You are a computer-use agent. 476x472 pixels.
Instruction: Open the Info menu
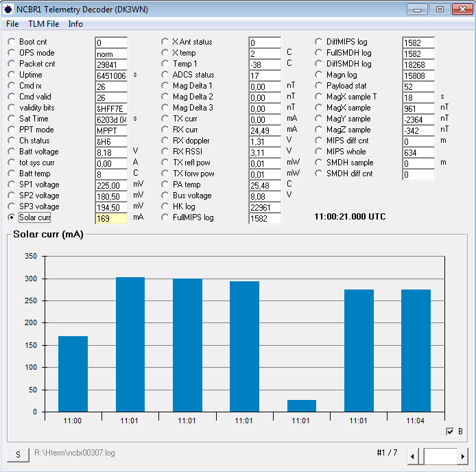75,24
